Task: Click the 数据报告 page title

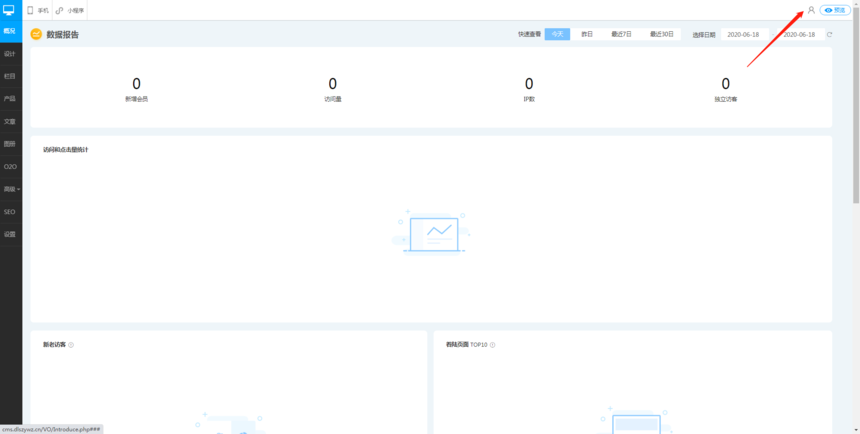Action: pyautogui.click(x=63, y=35)
